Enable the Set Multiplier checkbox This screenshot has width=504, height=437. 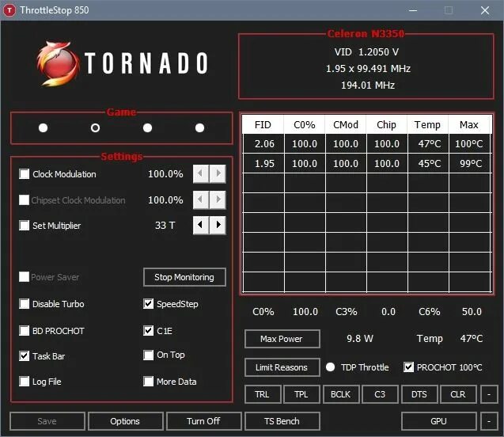click(x=24, y=226)
